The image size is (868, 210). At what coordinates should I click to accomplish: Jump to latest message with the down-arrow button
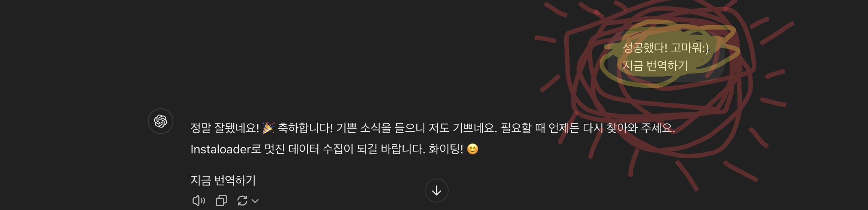click(x=437, y=190)
